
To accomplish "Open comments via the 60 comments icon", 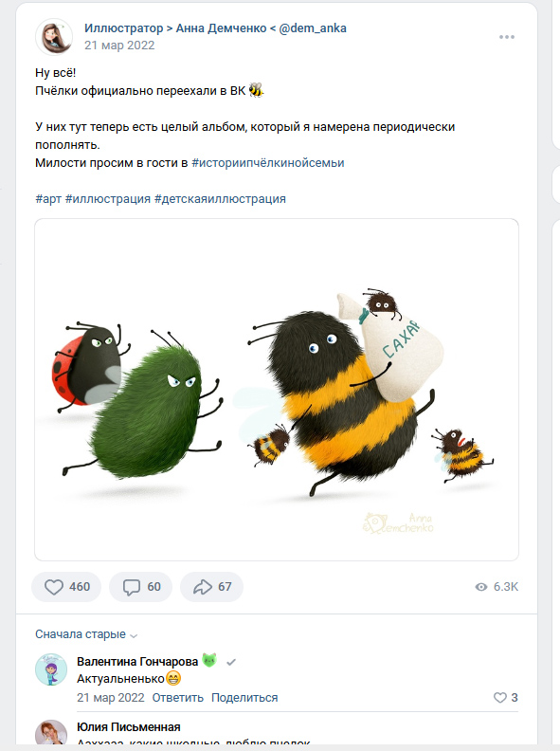I will (141, 587).
